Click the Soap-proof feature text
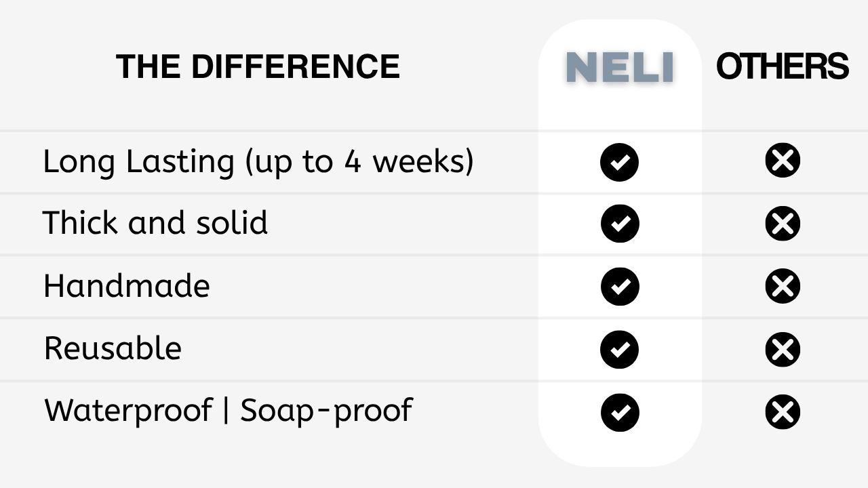The width and height of the screenshot is (868, 488). 326,411
